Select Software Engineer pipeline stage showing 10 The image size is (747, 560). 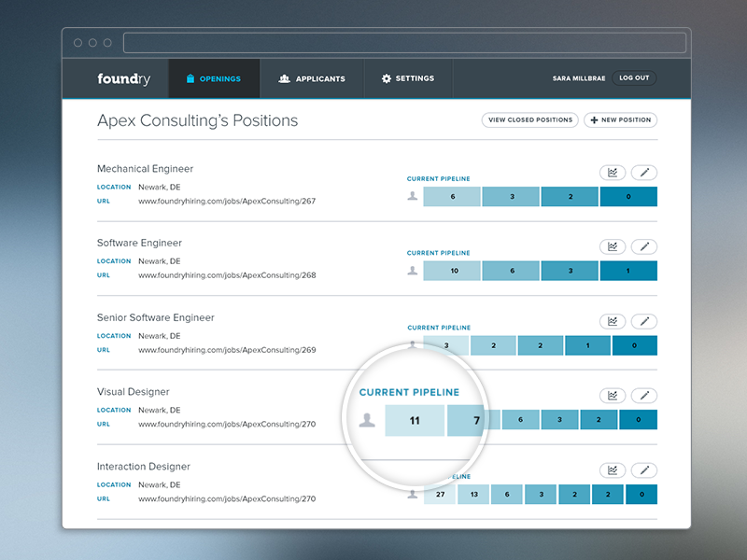pos(452,271)
